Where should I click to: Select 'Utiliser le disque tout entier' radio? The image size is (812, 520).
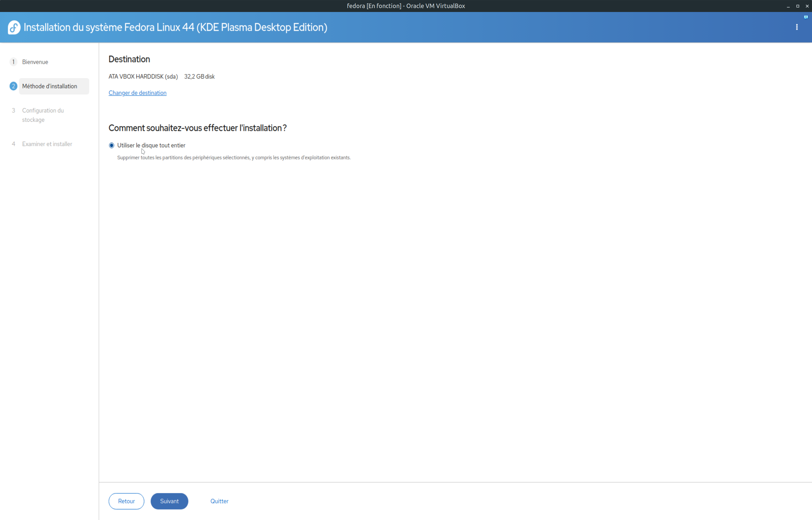tap(112, 146)
